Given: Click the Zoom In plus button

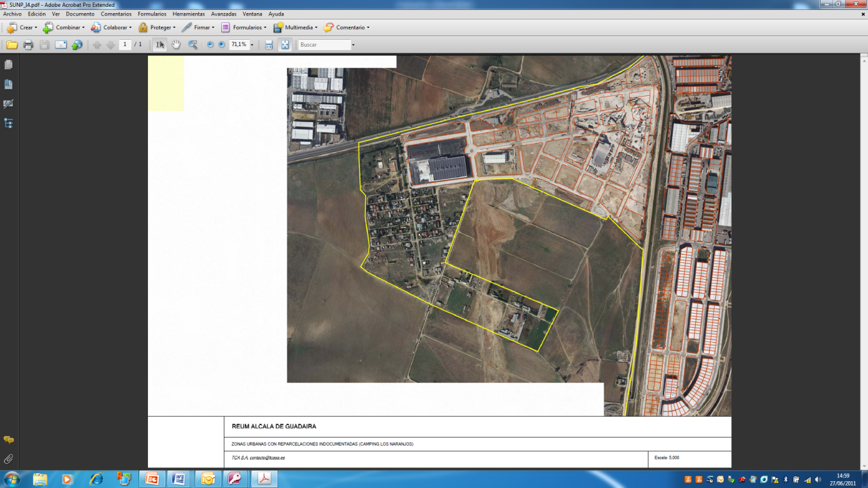Looking at the screenshot, I should [x=221, y=45].
